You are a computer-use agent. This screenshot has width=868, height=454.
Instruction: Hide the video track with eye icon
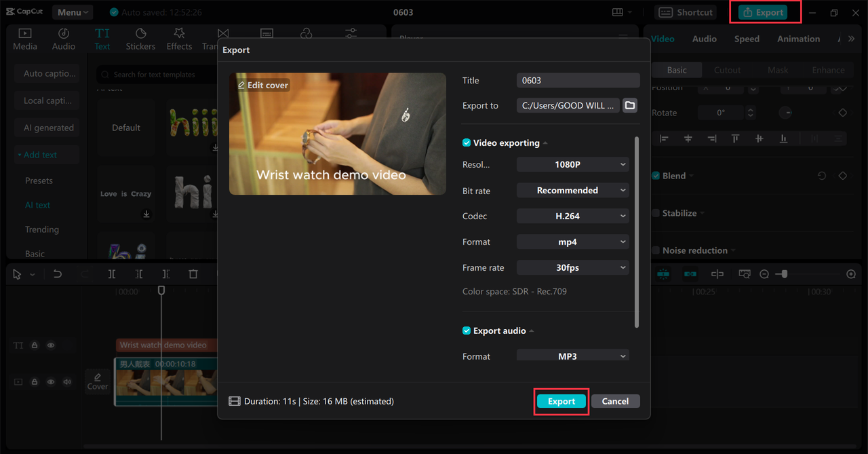51,382
